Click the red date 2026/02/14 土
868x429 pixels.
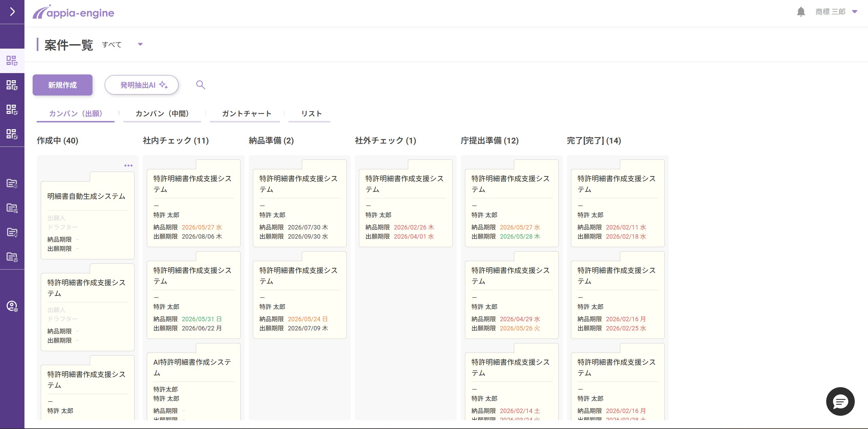pos(520,411)
